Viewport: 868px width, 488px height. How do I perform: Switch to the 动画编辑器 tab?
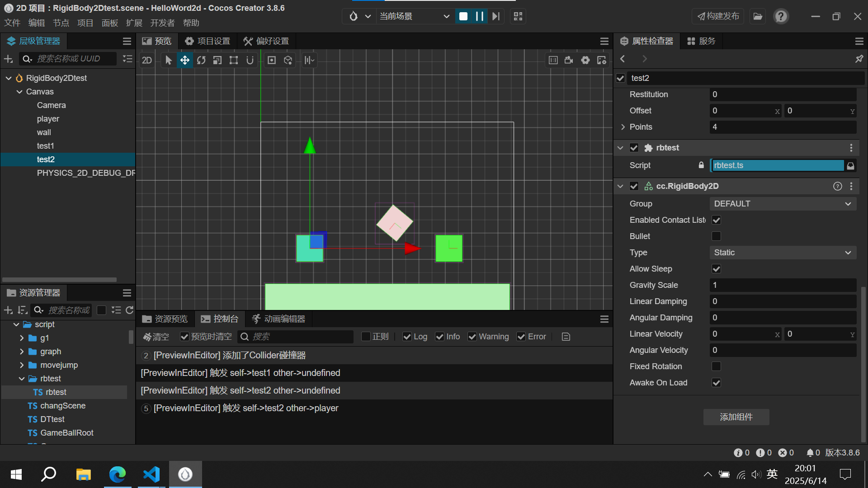[279, 319]
